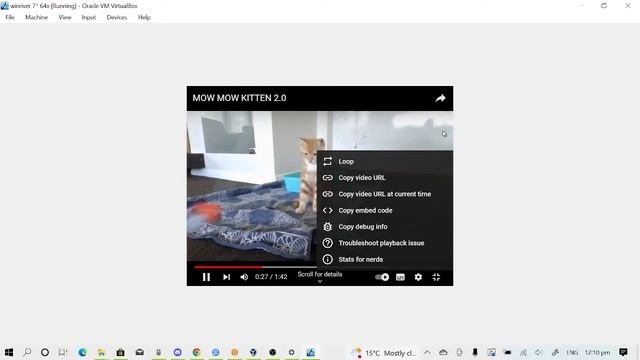Open the player settings gear
640x360 pixels.
pos(418,277)
